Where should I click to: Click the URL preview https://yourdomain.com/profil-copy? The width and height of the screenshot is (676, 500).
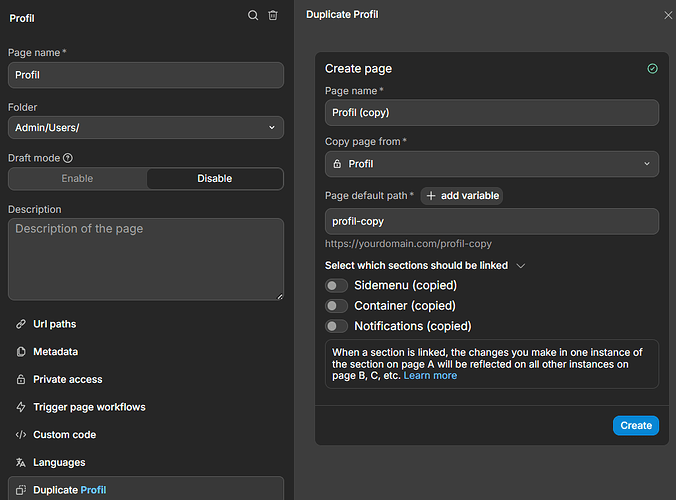pos(408,244)
